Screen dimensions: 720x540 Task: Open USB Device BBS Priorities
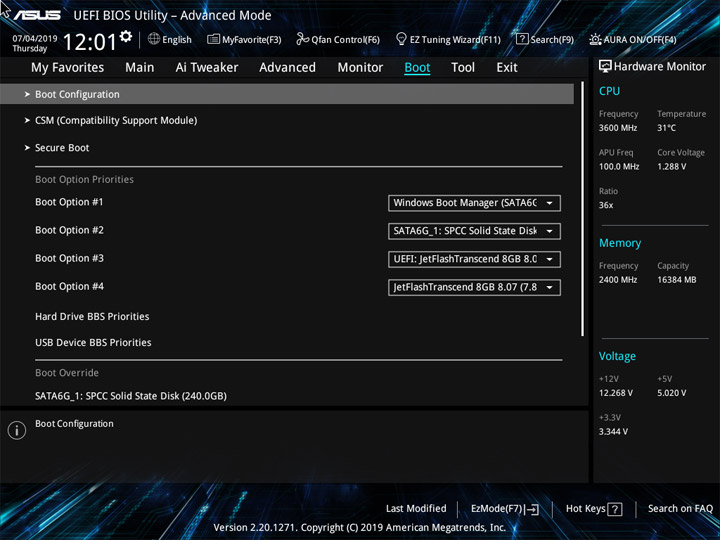(93, 343)
